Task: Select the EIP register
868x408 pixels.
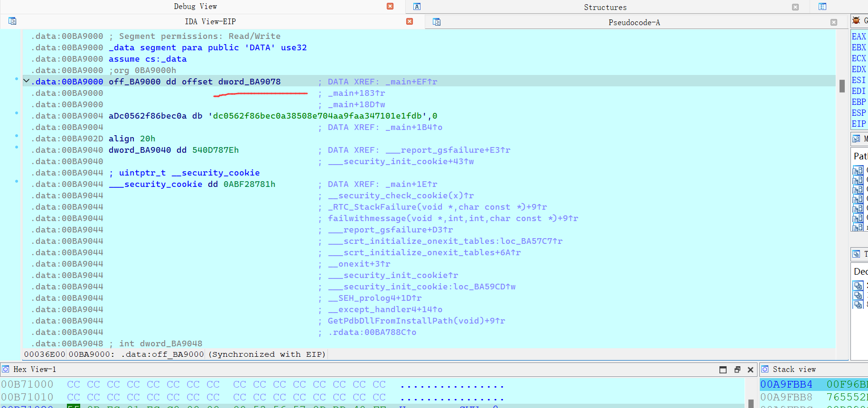Action: [x=859, y=124]
